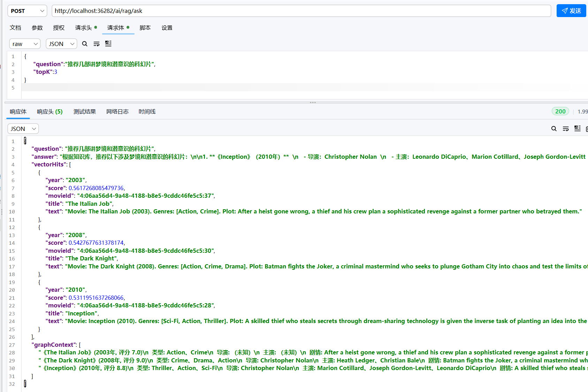Click the movieId ending in 5c5:28
Image resolution: width=588 pixels, height=392 pixels.
145,305
